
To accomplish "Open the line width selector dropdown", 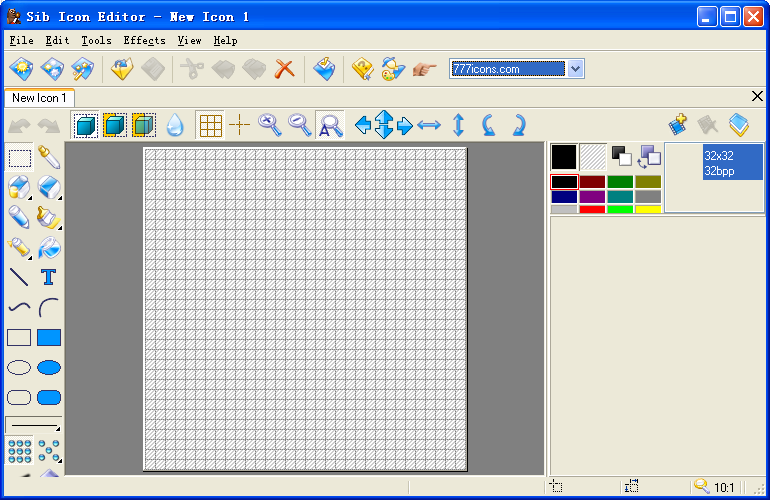I will [33, 424].
